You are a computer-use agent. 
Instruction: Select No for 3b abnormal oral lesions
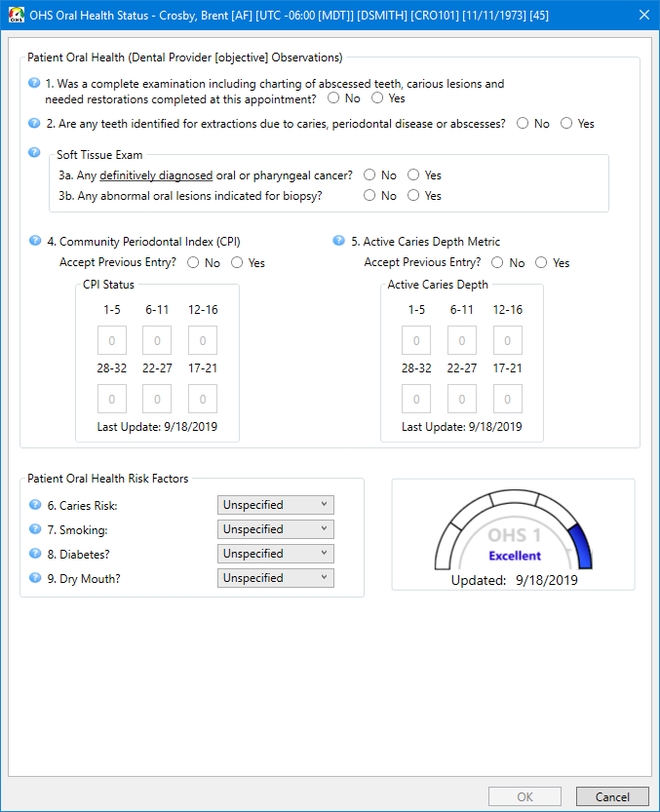tap(369, 195)
